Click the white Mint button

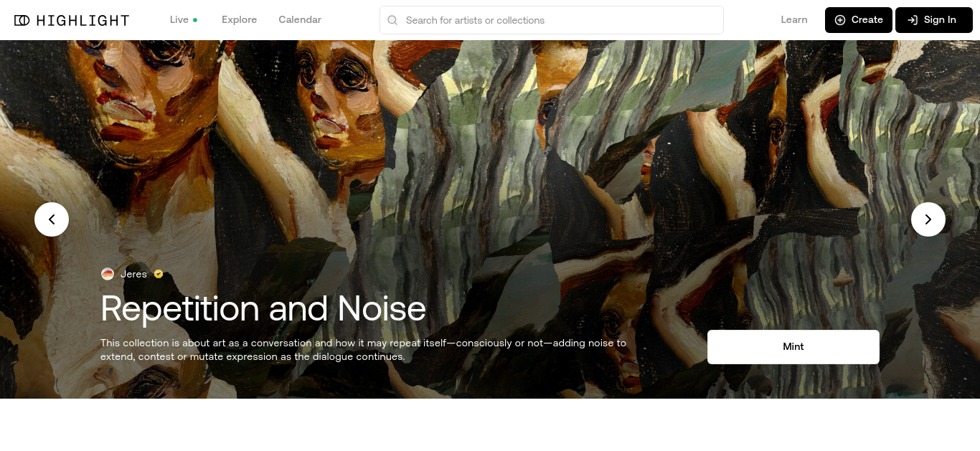tap(793, 347)
